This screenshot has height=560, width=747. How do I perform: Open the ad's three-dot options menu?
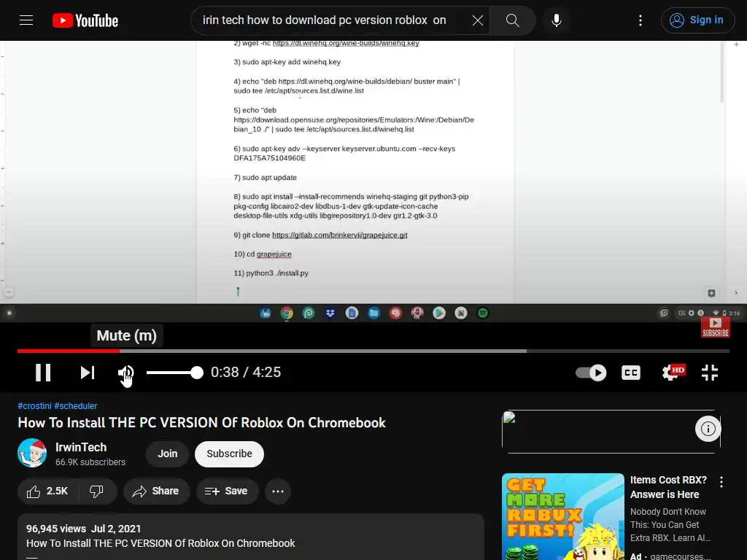pos(721,482)
